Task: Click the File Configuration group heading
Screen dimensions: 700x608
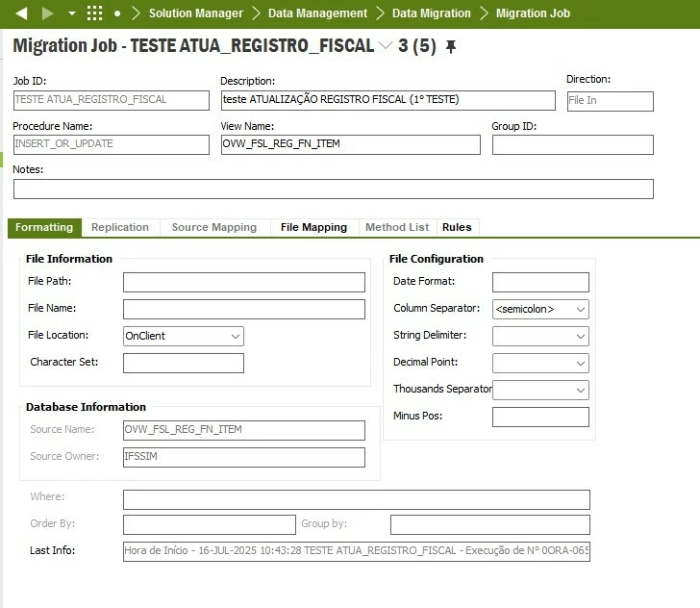Action: (437, 259)
